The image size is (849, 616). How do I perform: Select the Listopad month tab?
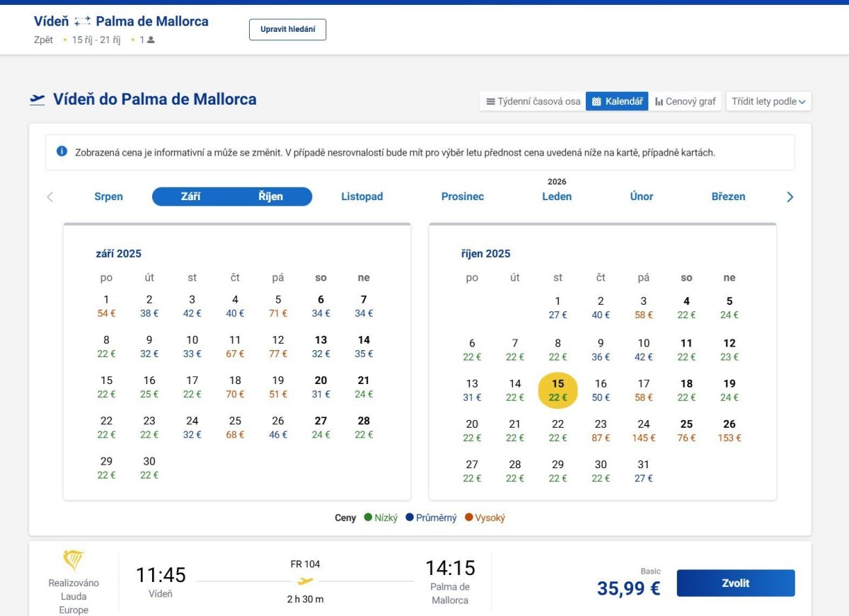(362, 197)
